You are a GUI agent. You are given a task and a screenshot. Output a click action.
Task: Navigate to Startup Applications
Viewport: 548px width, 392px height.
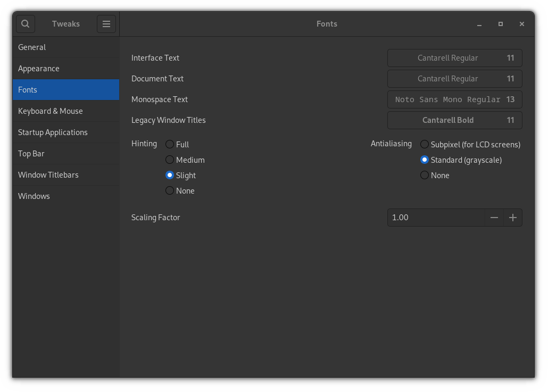53,132
